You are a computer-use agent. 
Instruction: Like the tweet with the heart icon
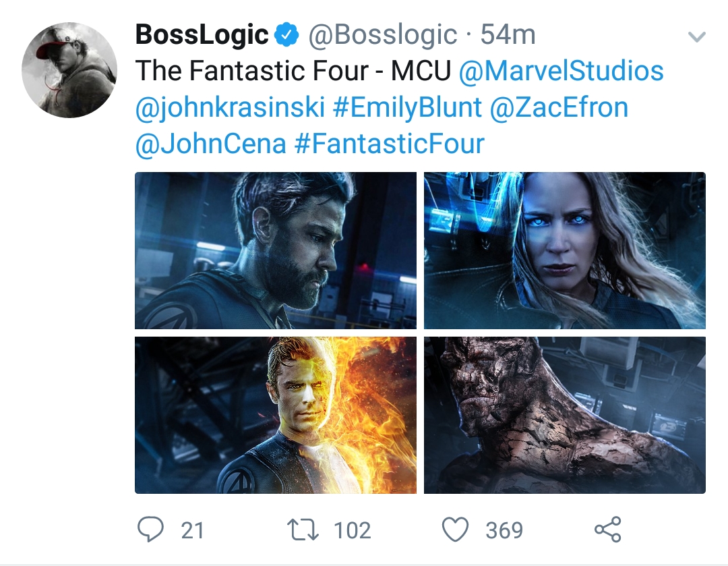456,530
